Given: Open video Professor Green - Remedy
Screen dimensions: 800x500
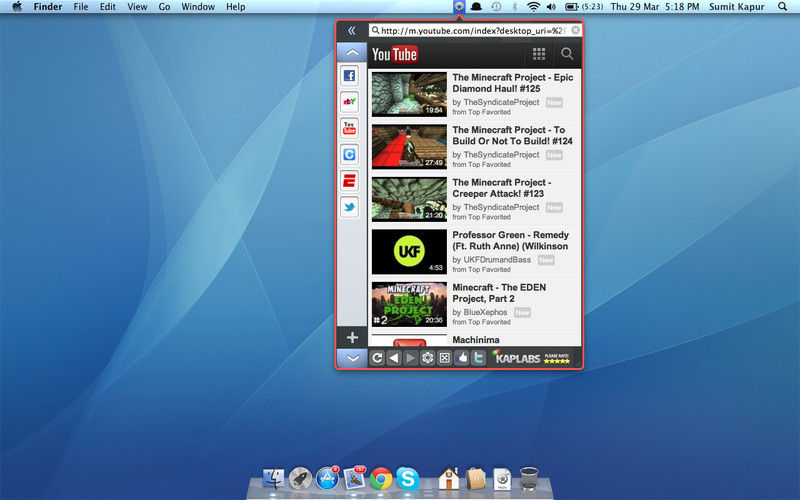Looking at the screenshot, I should coord(510,241).
